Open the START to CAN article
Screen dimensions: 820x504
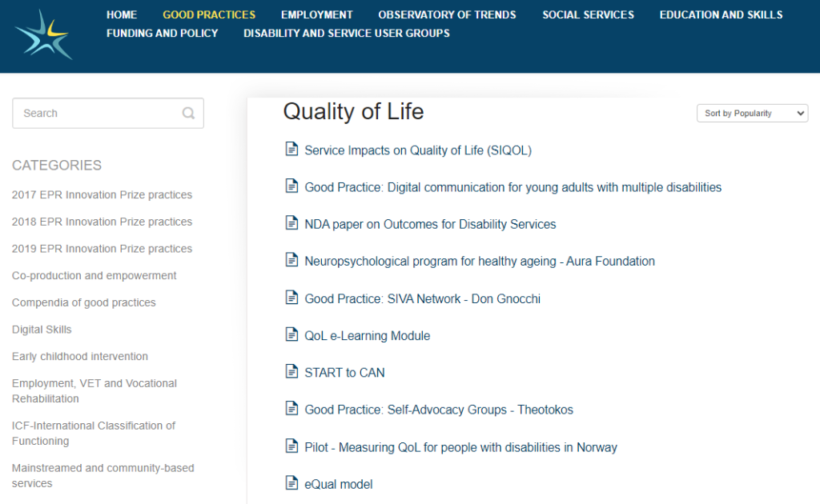click(344, 373)
